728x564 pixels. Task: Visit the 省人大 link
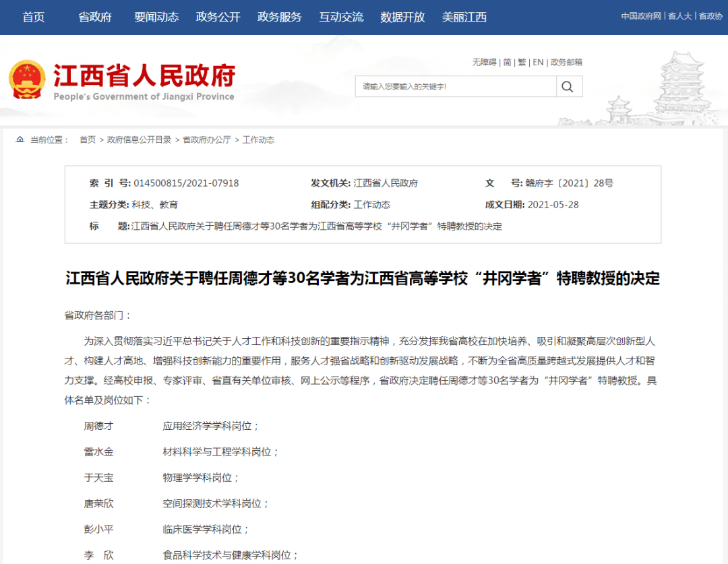coord(679,16)
